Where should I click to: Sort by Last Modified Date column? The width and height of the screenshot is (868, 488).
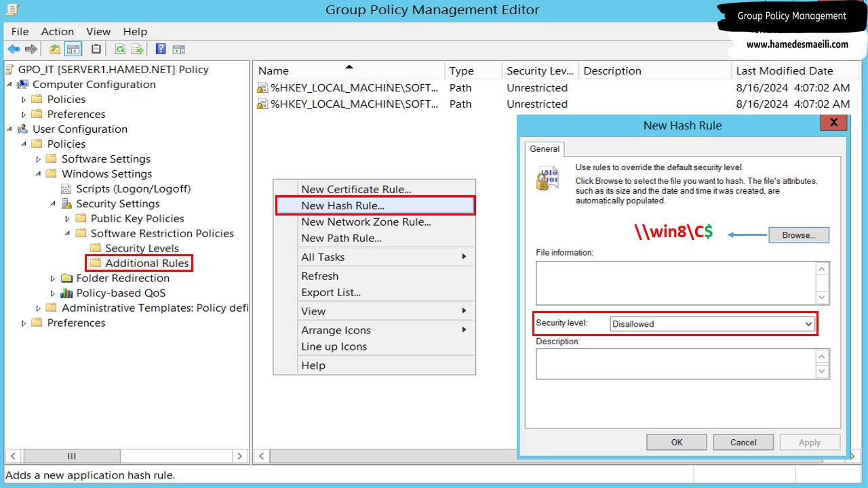pos(797,70)
